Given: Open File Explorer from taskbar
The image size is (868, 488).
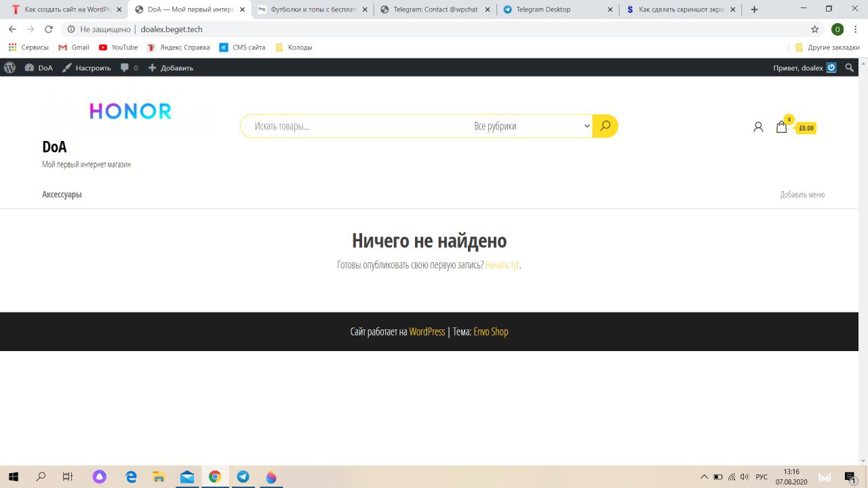Looking at the screenshot, I should (x=159, y=477).
